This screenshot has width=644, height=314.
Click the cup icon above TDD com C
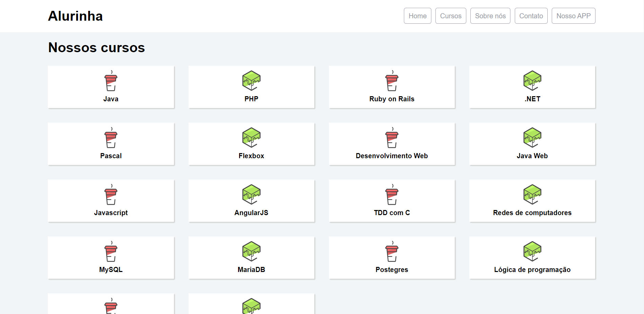392,194
